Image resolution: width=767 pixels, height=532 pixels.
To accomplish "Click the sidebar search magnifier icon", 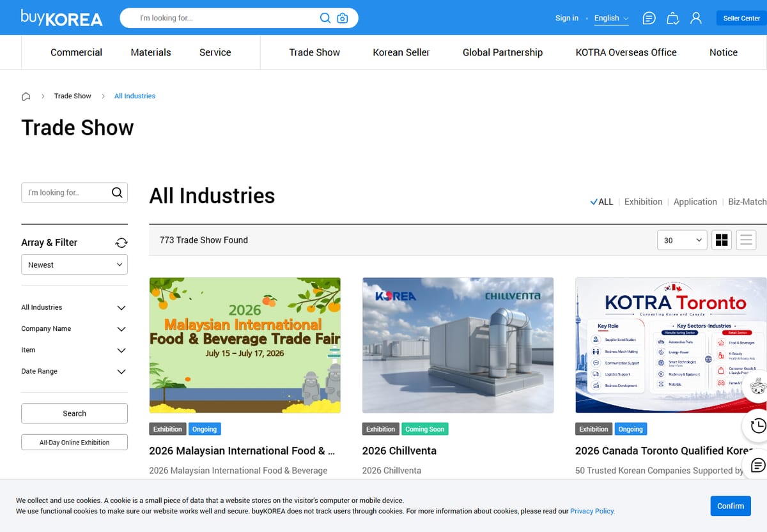I will click(117, 192).
